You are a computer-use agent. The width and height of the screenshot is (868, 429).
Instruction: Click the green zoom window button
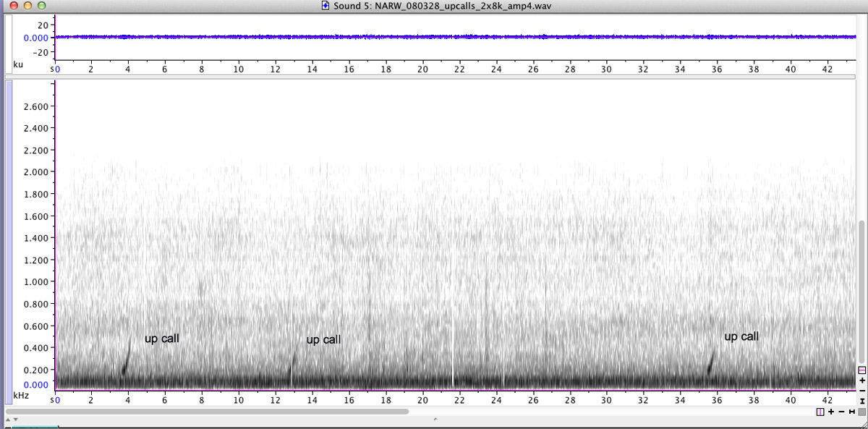(42, 6)
